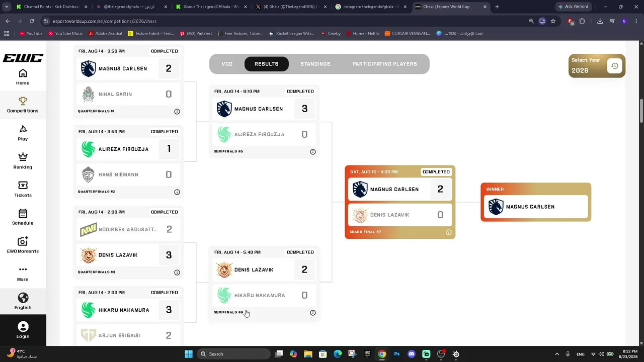Show hidden system tray icons
Image resolution: width=644 pixels, height=362 pixels.
point(557,354)
